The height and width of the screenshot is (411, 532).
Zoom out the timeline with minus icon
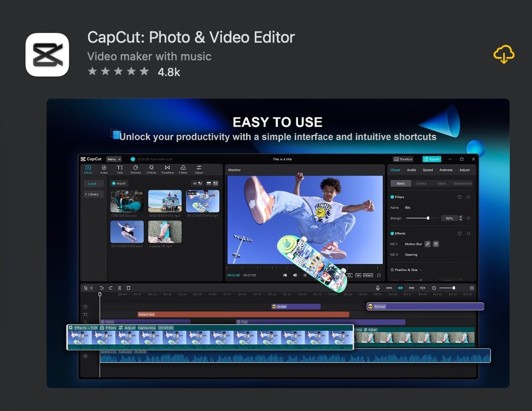tap(434, 288)
